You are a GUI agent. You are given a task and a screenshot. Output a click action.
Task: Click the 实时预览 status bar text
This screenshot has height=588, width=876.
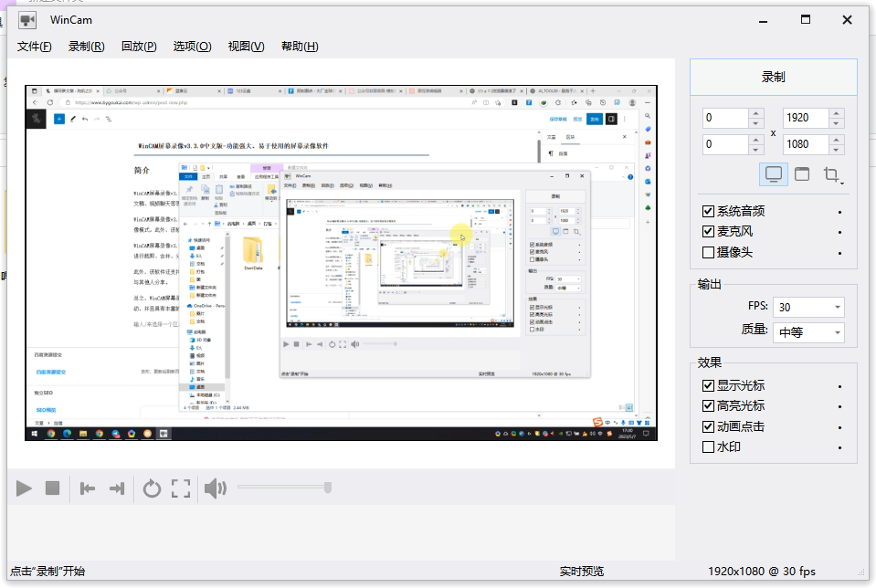(x=582, y=572)
